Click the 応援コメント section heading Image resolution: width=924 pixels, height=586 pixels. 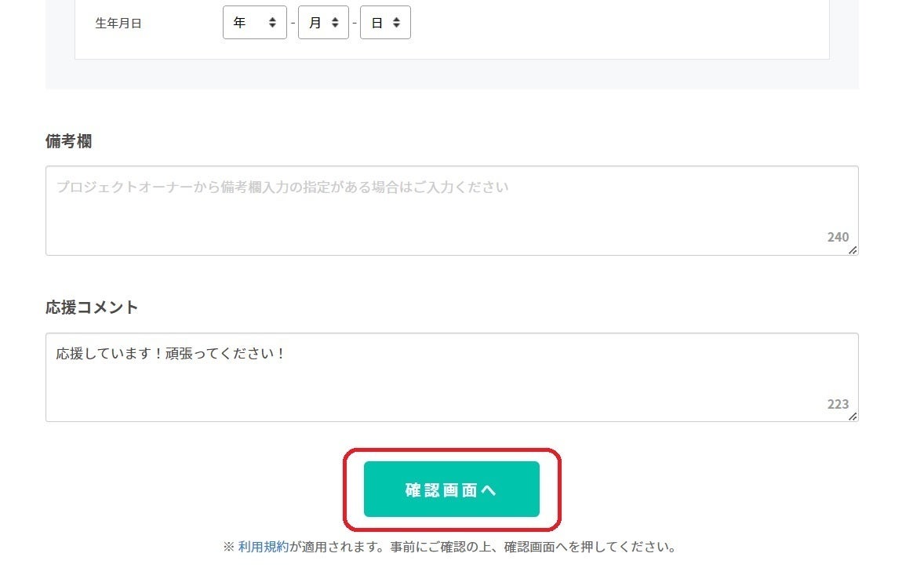click(x=92, y=308)
